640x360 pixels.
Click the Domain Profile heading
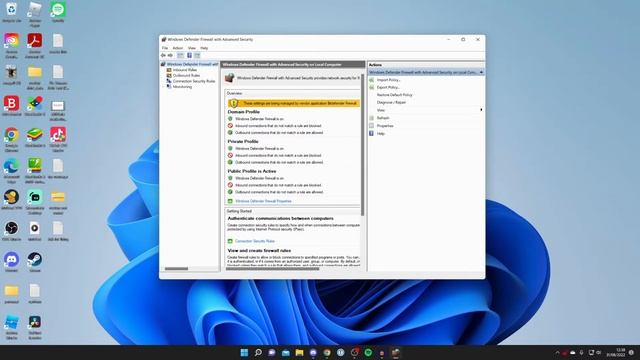click(x=244, y=112)
